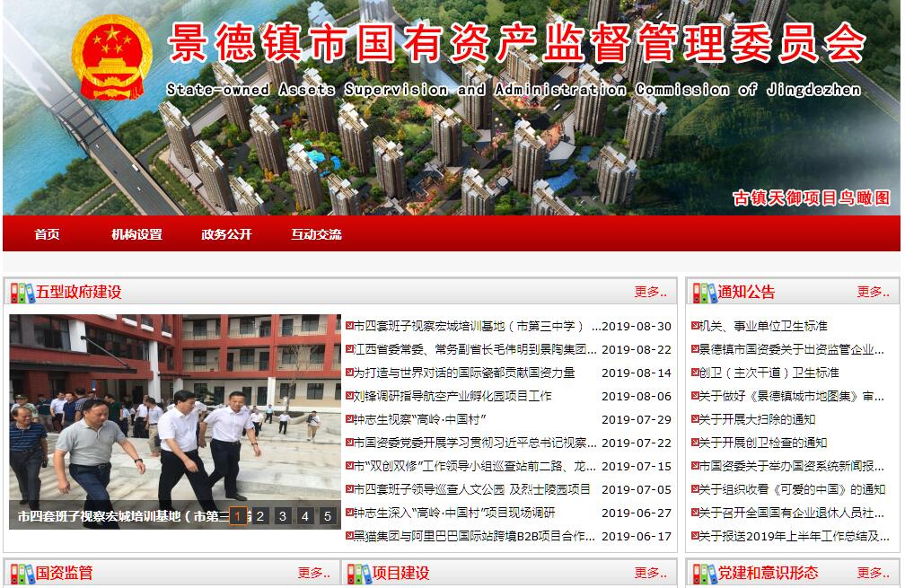Open the article 刘锋调研指导航空产业孵化园项目工作

coord(452,396)
